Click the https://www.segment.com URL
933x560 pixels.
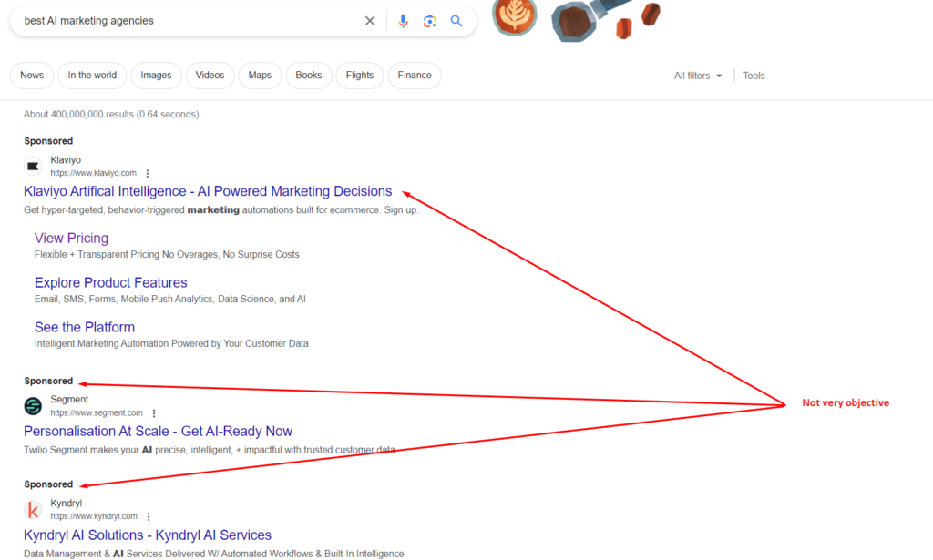(x=97, y=413)
